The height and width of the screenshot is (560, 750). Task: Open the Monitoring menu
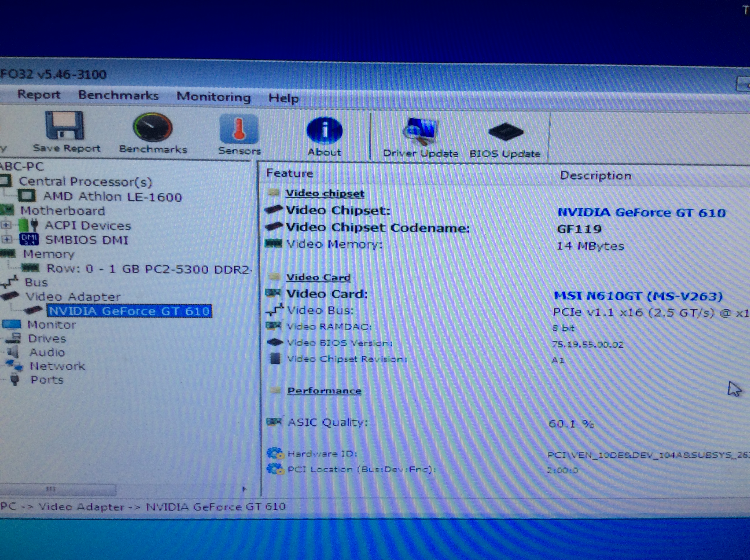pyautogui.click(x=213, y=97)
